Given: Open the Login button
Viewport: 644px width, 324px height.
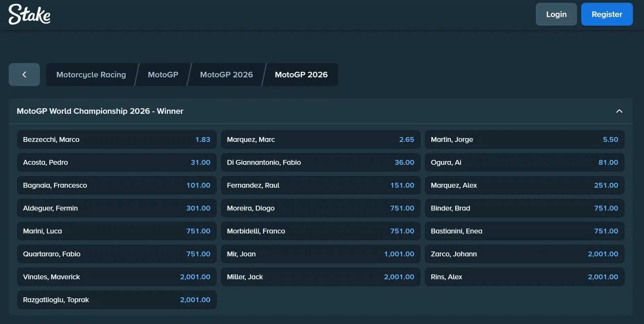Looking at the screenshot, I should click(x=556, y=14).
